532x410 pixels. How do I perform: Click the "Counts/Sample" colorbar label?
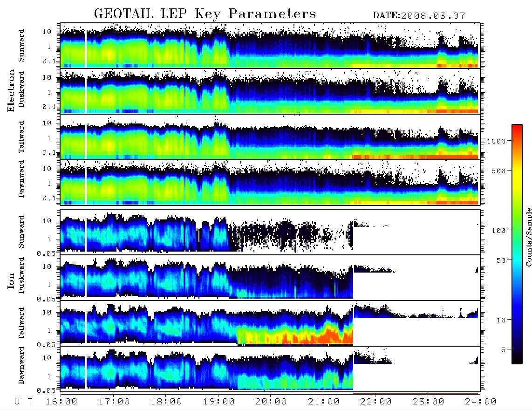point(528,237)
